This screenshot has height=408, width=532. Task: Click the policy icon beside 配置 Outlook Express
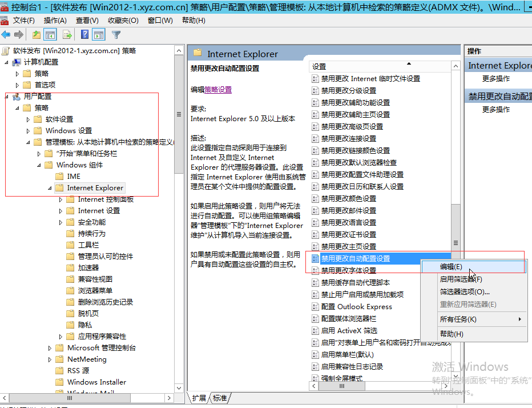point(315,306)
